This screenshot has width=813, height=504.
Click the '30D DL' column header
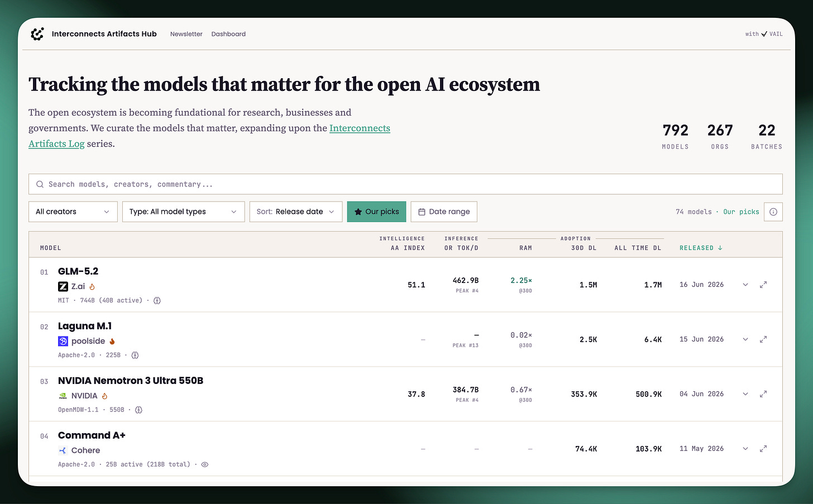click(x=584, y=248)
